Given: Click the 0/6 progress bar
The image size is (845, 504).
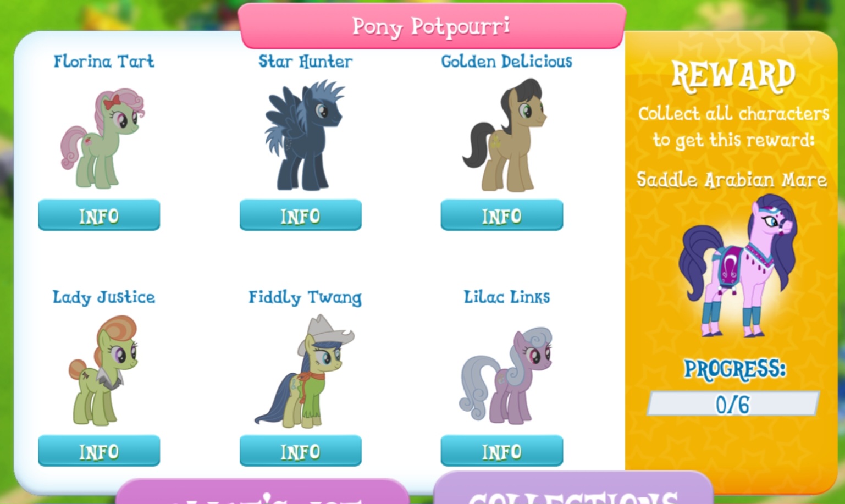Looking at the screenshot, I should tap(733, 404).
